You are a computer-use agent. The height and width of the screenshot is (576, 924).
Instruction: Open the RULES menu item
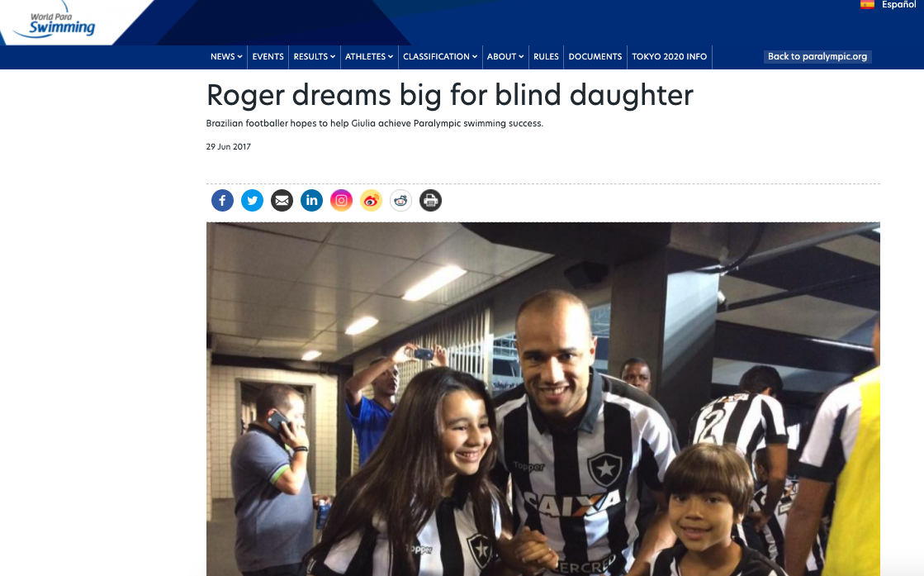click(x=546, y=56)
